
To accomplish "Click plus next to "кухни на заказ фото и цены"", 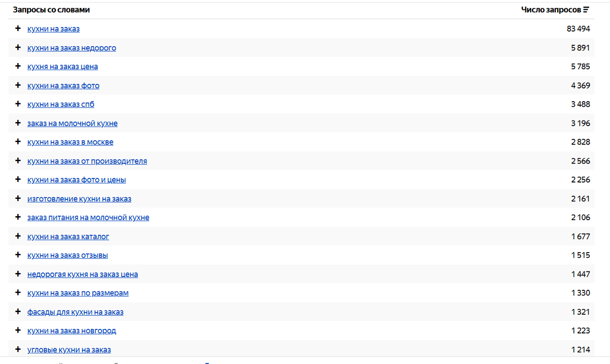I will (18, 179).
